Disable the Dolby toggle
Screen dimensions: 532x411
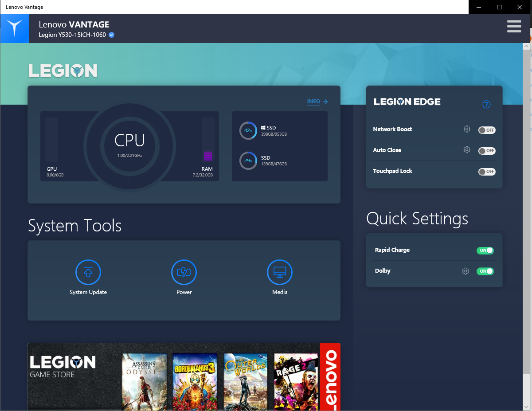(485, 271)
